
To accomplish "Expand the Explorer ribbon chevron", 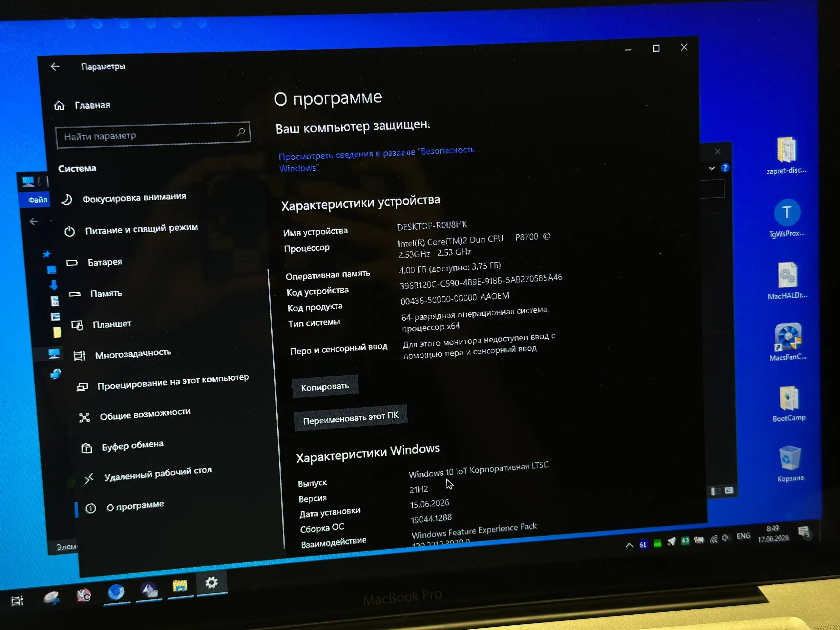I will pos(712,168).
